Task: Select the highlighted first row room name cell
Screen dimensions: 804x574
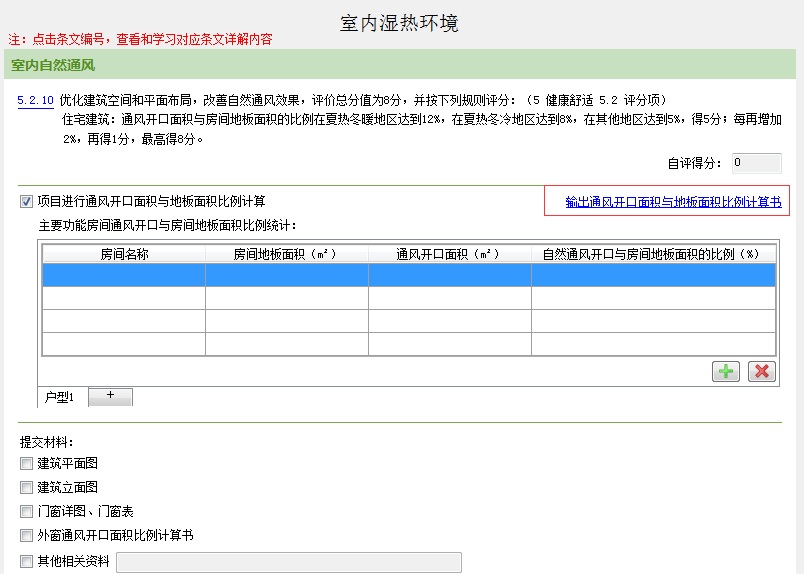Action: [x=124, y=275]
